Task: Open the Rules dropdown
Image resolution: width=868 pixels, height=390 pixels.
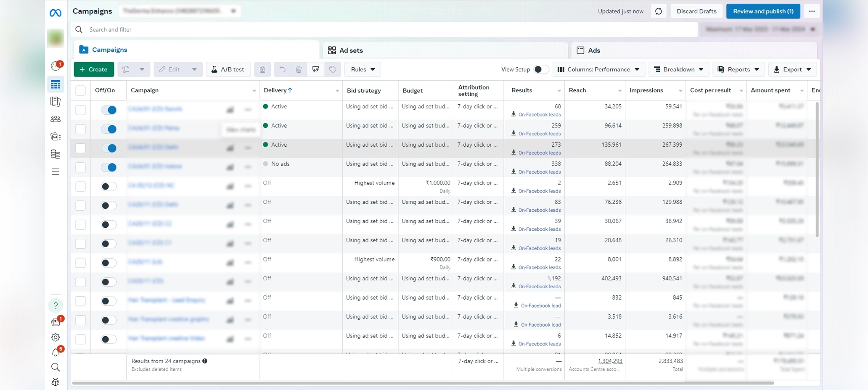Action: pos(363,69)
